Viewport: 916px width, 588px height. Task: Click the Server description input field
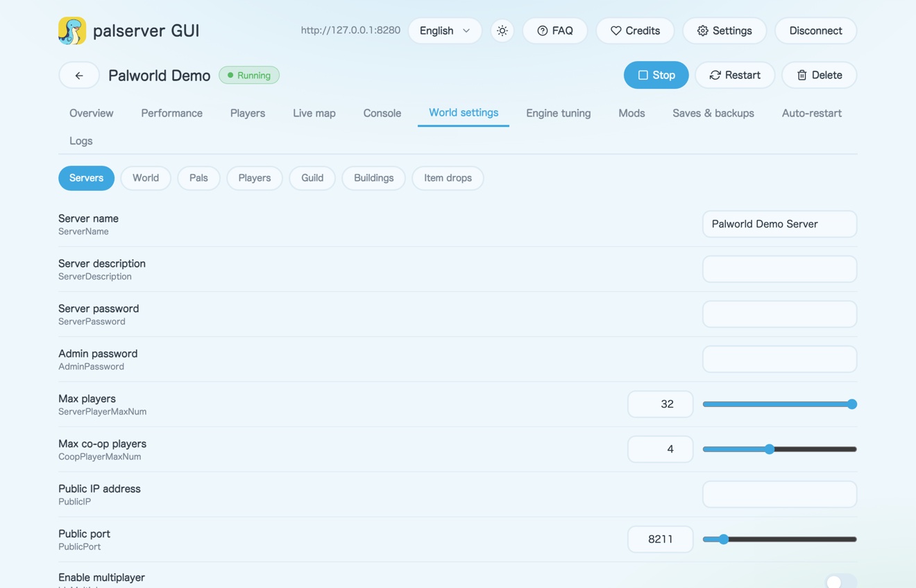779,269
